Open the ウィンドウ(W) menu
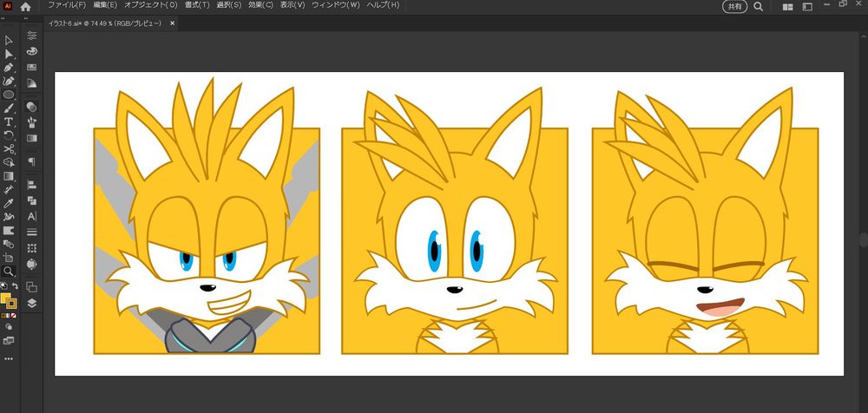This screenshot has width=868, height=413. [335, 5]
